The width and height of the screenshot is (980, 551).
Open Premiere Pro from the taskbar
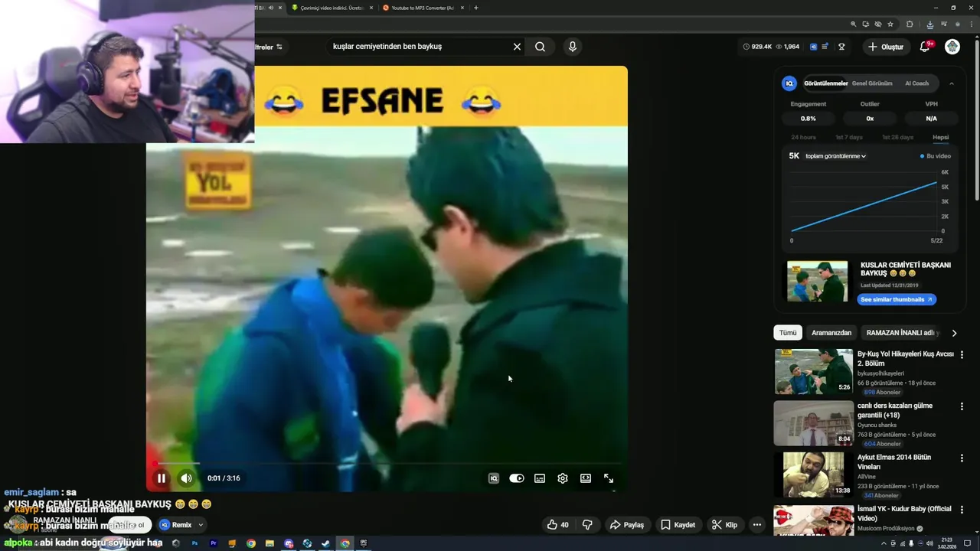pyautogui.click(x=214, y=543)
